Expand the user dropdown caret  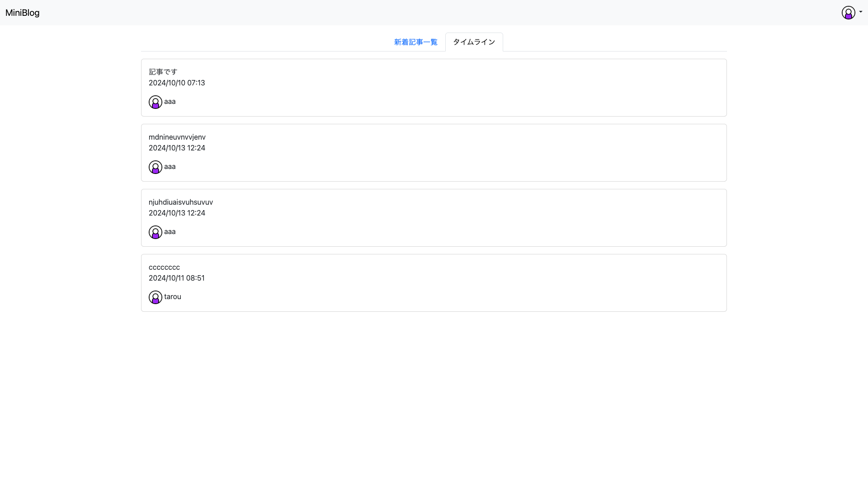tap(861, 12)
